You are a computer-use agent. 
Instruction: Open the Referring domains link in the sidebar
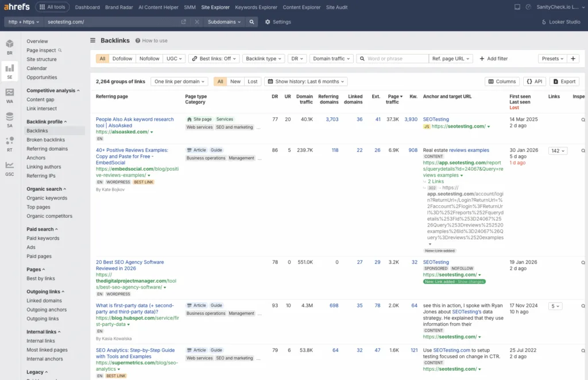click(48, 148)
